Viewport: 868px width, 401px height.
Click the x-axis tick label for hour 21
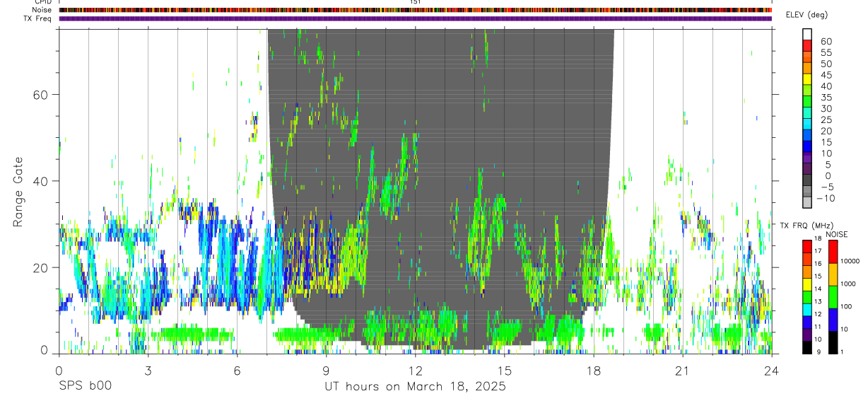point(683,371)
